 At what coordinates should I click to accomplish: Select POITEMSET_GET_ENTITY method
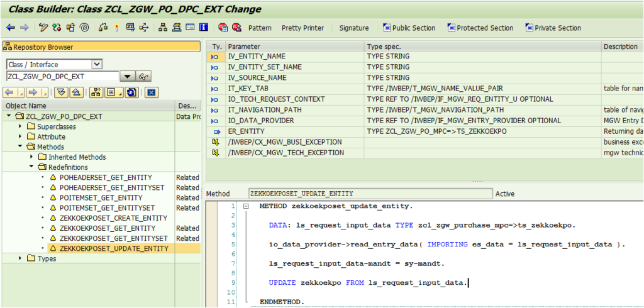click(101, 198)
